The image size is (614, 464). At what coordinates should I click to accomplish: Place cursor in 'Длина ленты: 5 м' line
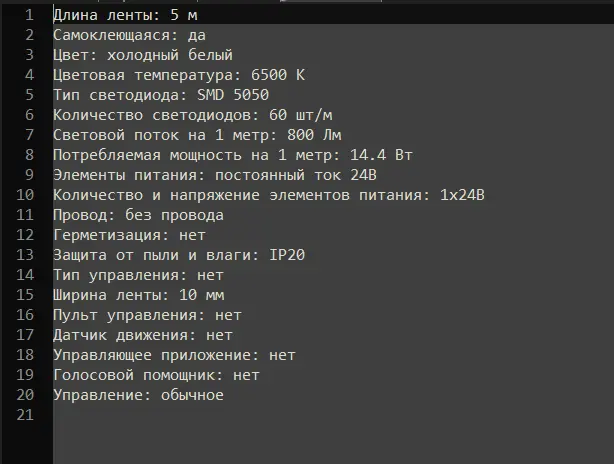[x=125, y=15]
